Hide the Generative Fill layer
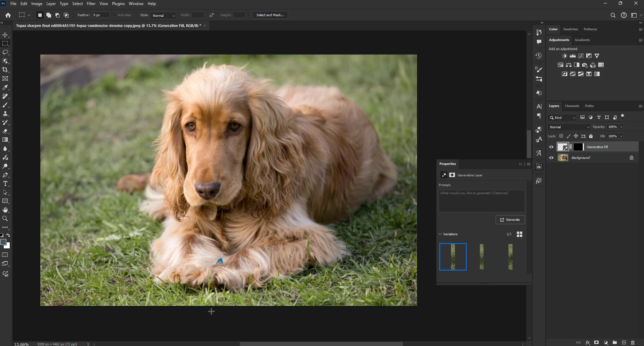 551,147
